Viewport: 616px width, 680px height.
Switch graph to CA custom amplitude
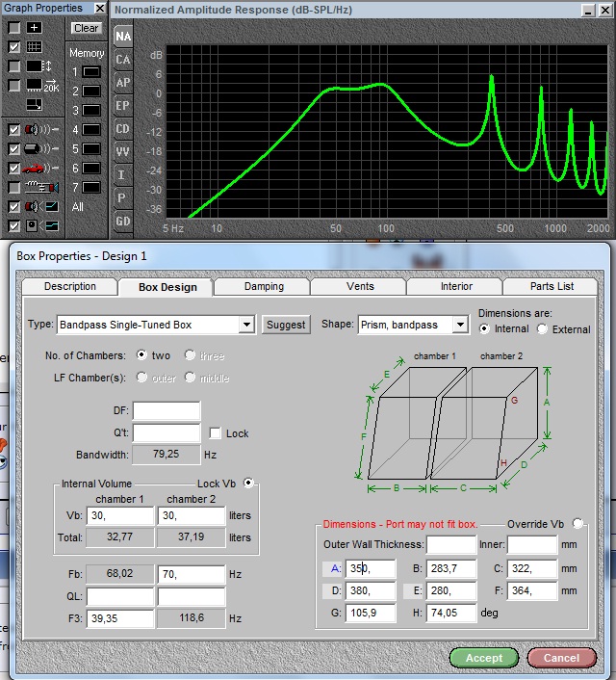[x=123, y=60]
